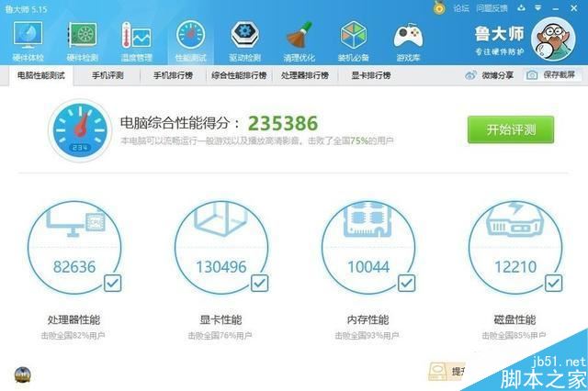Click the graphics card circle 130496

(x=221, y=248)
